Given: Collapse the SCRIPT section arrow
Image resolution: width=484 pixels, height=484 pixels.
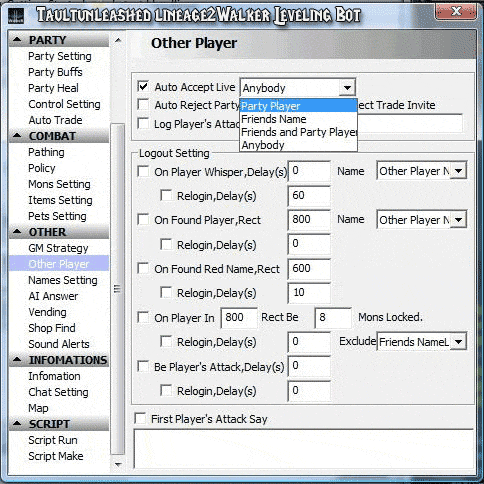Looking at the screenshot, I should pyautogui.click(x=17, y=424).
